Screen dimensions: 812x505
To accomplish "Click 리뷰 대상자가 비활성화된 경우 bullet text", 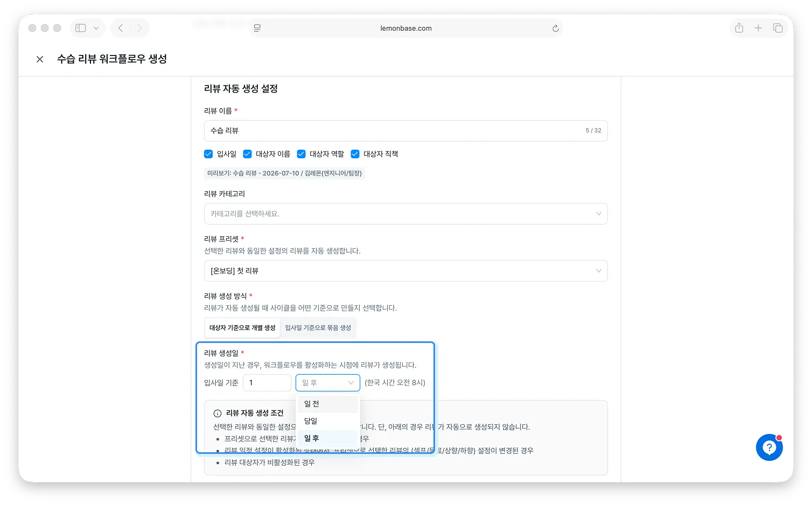I will coord(269,462).
